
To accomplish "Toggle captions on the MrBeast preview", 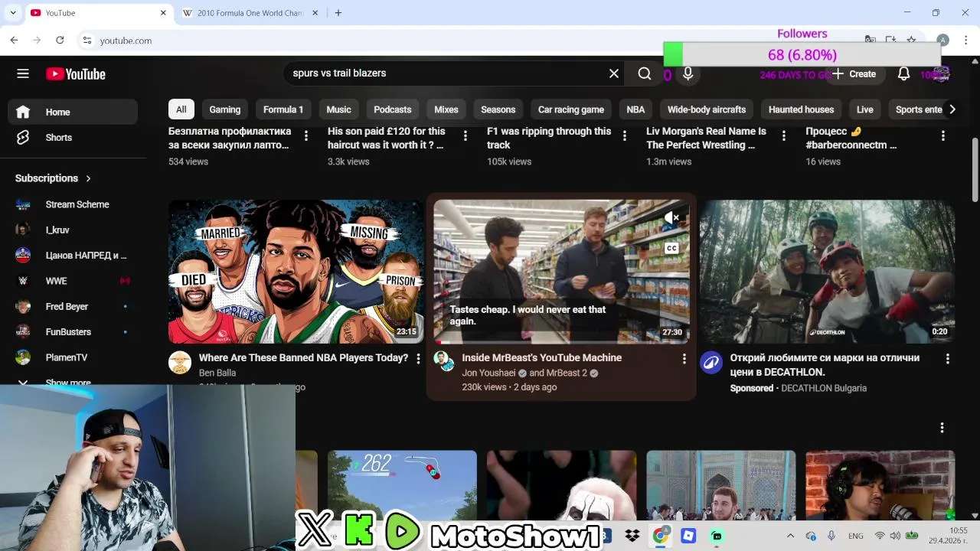I will [671, 248].
